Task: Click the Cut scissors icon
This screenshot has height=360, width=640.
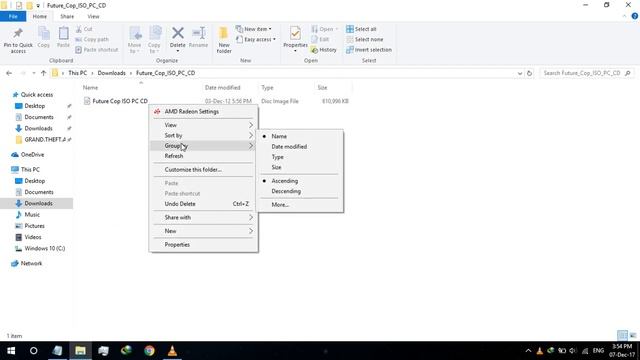Action: point(79,29)
